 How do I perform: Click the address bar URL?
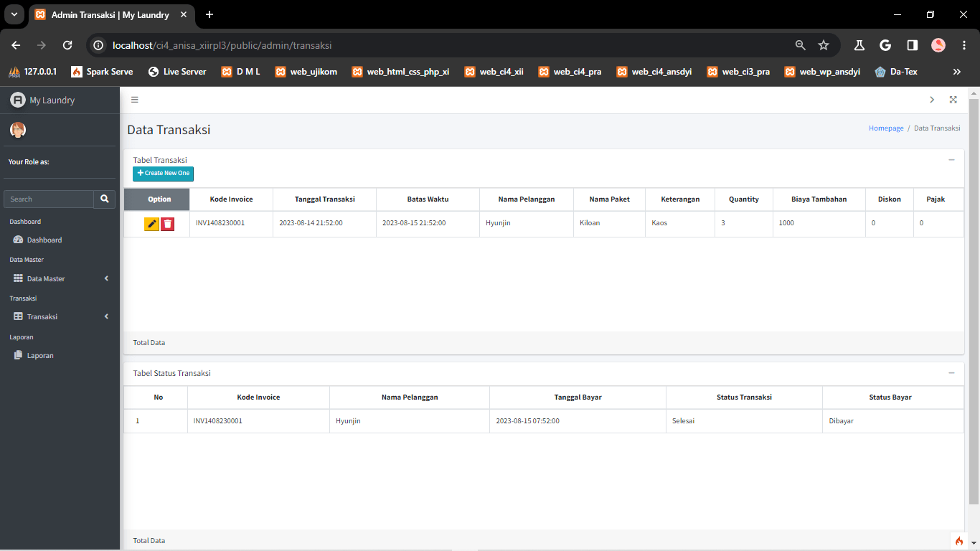pos(222,45)
